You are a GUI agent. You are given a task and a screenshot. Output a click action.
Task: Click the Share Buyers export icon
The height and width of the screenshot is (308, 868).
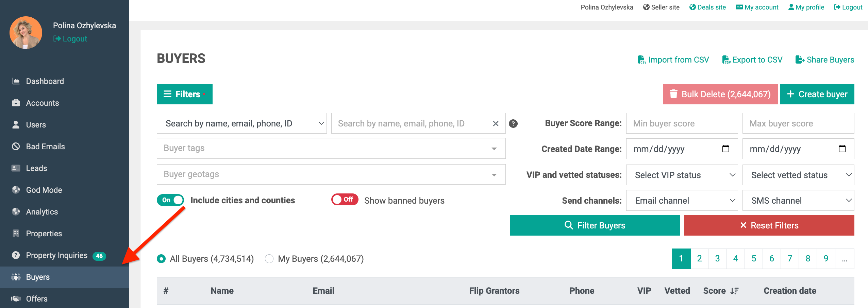click(800, 60)
